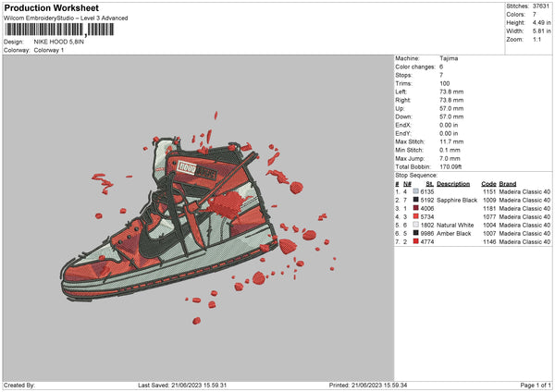Click the 'Page 1 of 1' footer text
Image resolution: width=555 pixels, height=392 pixels.
click(536, 385)
